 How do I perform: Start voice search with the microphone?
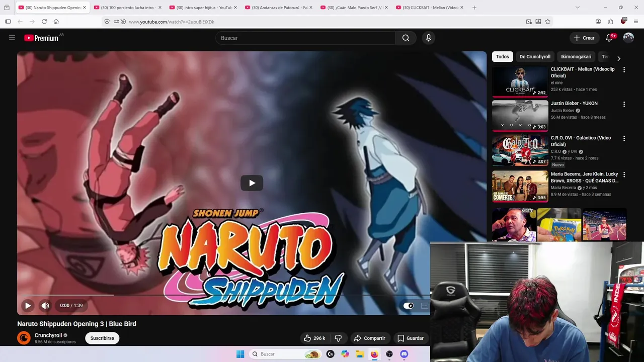coord(428,38)
